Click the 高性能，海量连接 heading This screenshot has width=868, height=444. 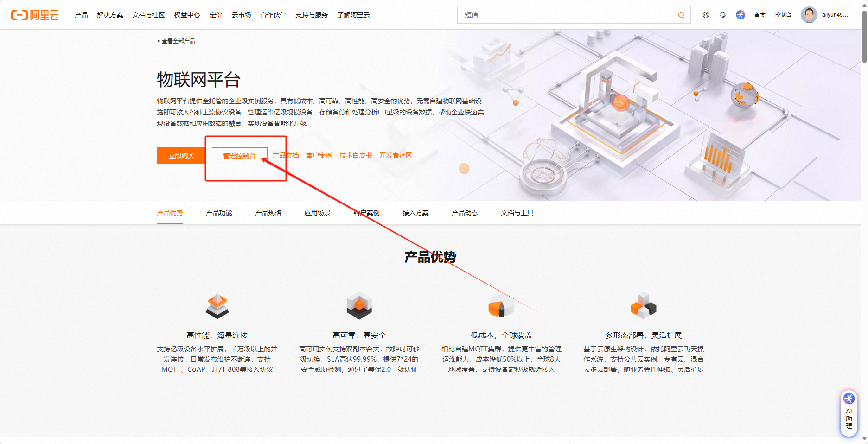[217, 335]
